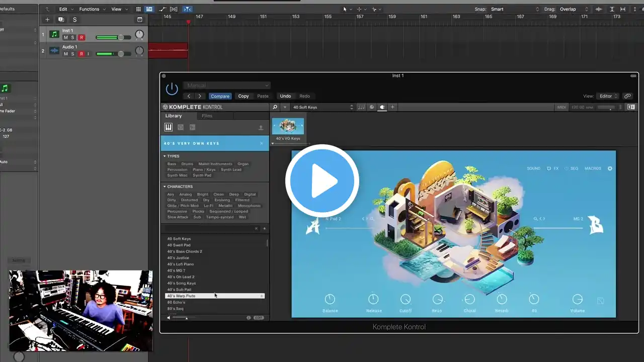Select the loops browser icon
644x362 pixels.
coord(181,128)
